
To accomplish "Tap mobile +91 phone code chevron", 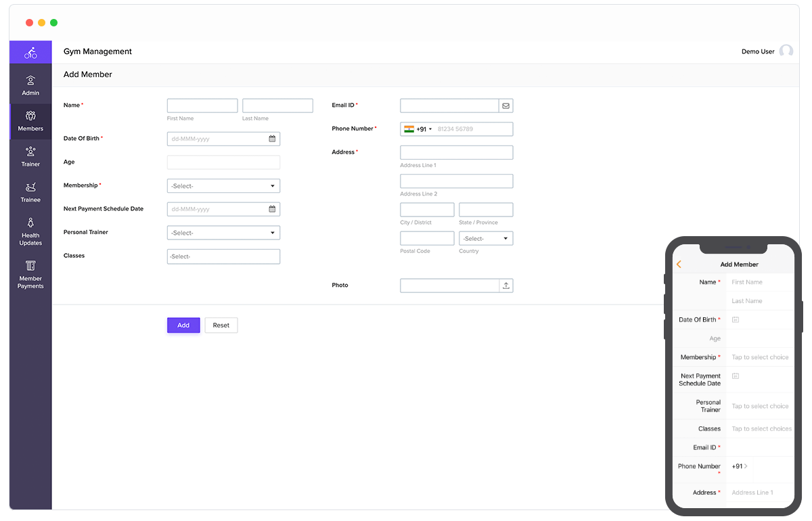I will (x=746, y=466).
